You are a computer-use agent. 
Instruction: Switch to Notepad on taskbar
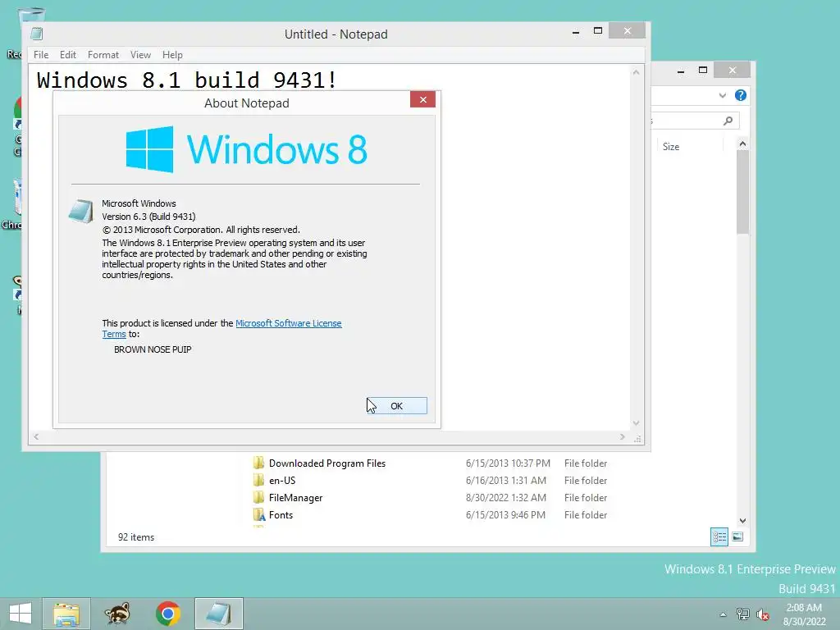coord(218,614)
